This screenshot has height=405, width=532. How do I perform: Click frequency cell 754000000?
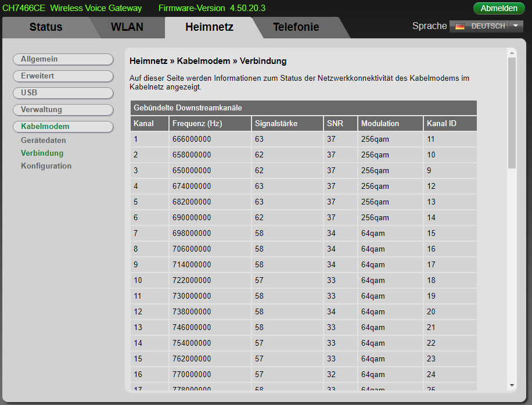coord(210,343)
